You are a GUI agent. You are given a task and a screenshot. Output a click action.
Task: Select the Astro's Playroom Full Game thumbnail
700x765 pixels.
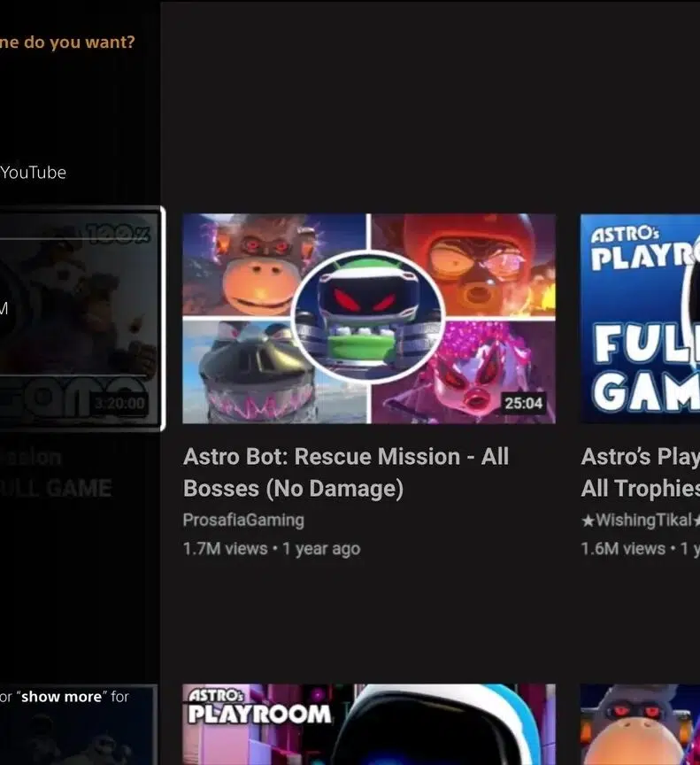click(639, 319)
